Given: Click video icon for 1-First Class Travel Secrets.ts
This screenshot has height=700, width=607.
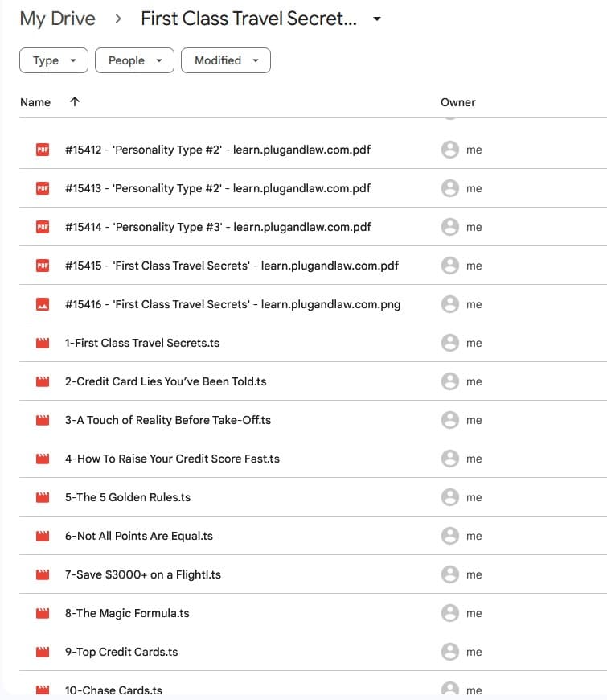Looking at the screenshot, I should point(43,343).
